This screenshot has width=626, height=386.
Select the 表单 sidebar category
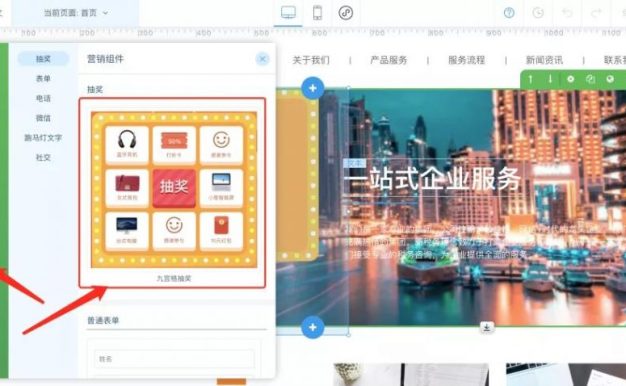43,79
